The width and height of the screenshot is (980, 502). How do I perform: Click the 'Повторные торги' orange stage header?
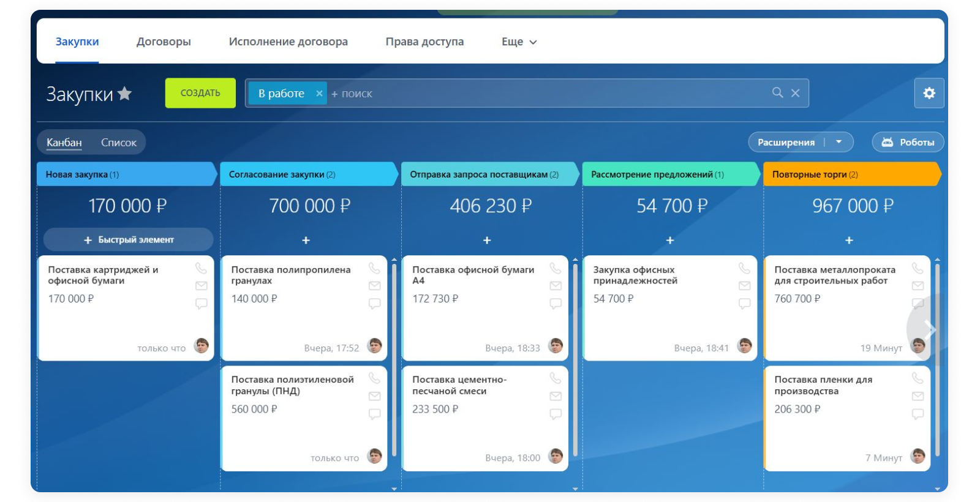coord(852,174)
